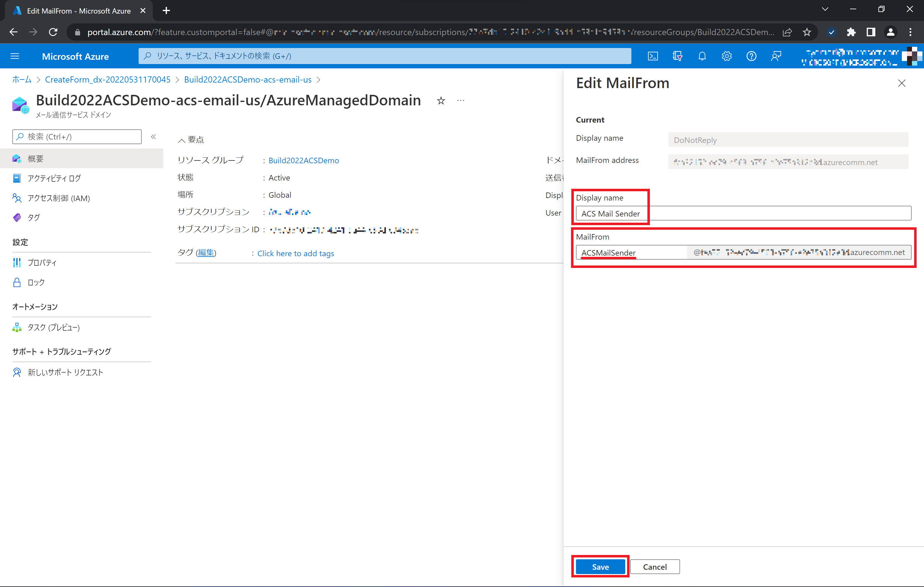Screen dimensions: 924x587
Task: Open the help and support icon
Action: point(751,56)
